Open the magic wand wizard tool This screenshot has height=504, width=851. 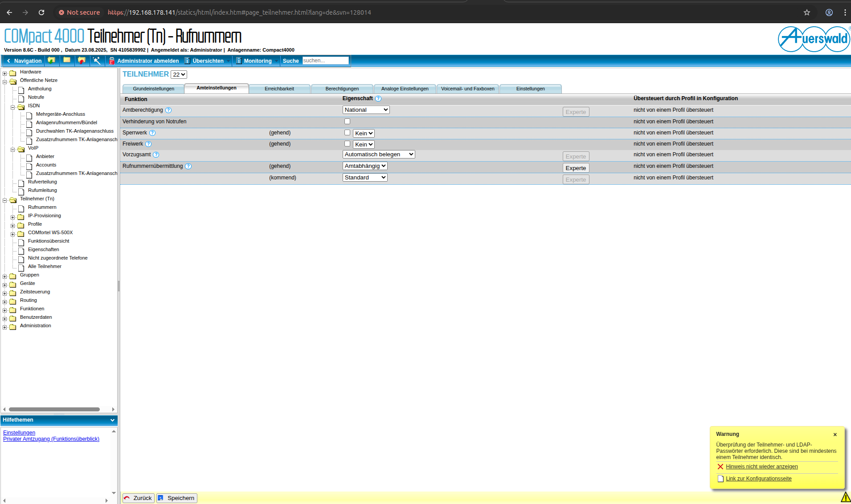coord(96,61)
